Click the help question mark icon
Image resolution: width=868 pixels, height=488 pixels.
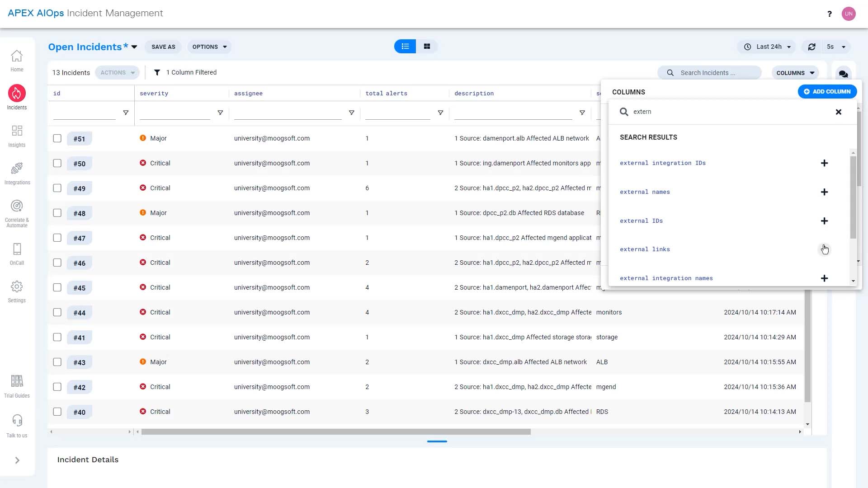tap(829, 14)
